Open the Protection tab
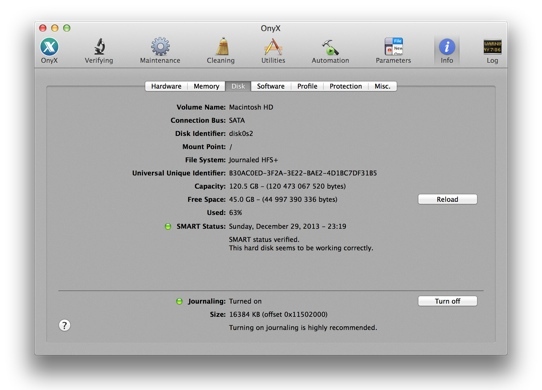The width and height of the screenshot is (542, 390). (346, 86)
